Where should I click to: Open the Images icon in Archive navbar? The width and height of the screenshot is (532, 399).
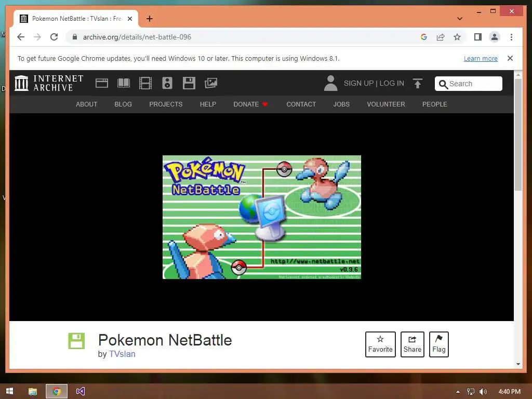point(211,83)
